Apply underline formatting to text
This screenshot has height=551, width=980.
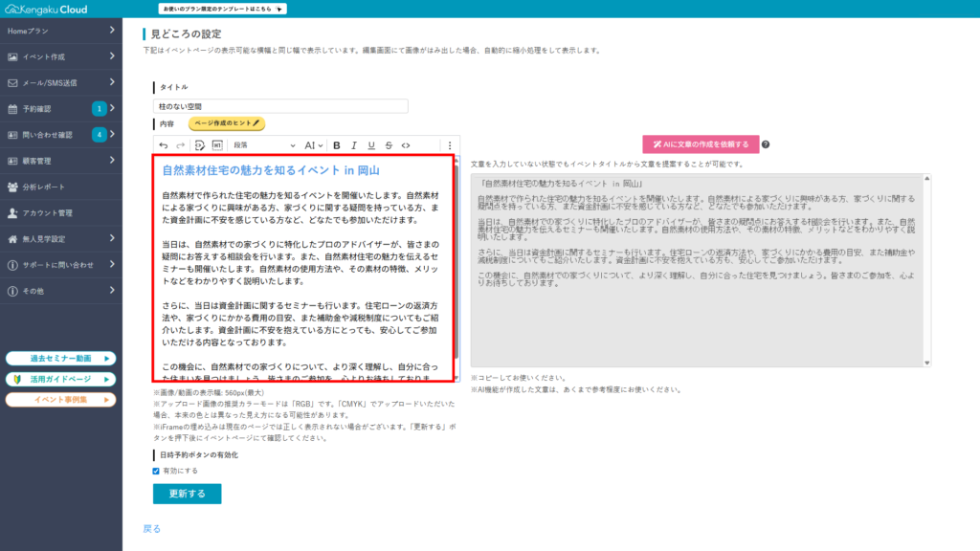pyautogui.click(x=370, y=145)
